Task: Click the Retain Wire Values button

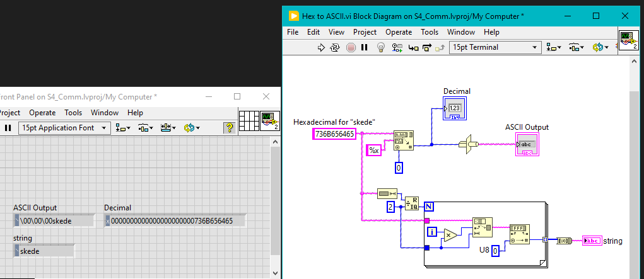Action: (397, 47)
